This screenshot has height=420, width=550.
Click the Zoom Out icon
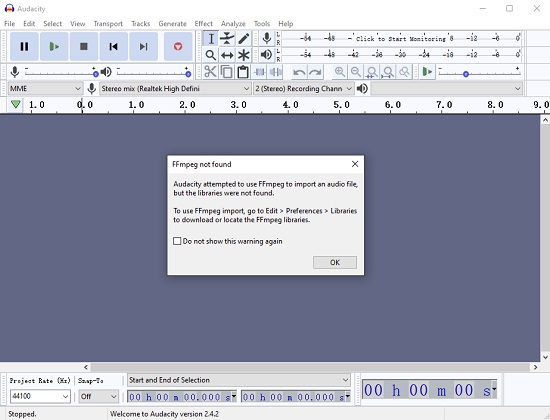point(356,72)
